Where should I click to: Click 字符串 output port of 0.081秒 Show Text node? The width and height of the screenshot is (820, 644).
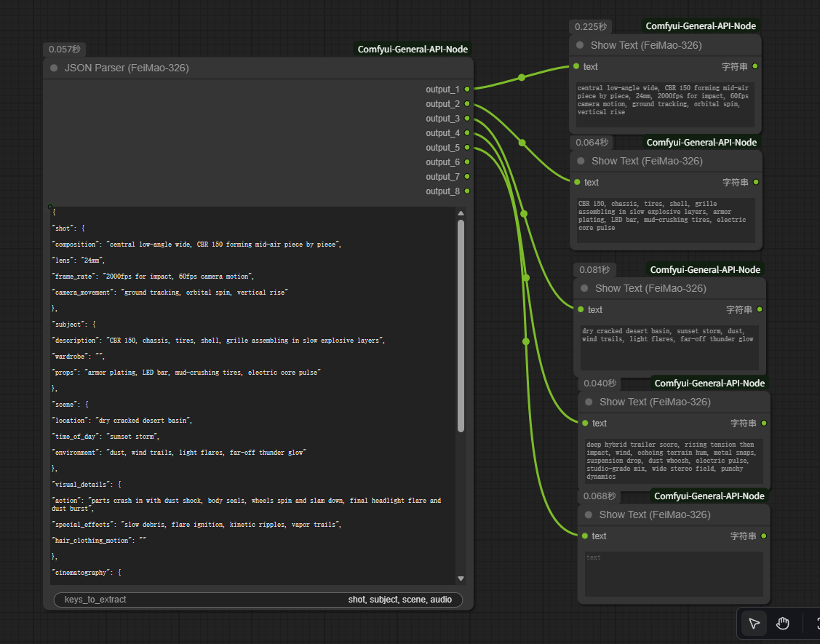click(x=760, y=310)
